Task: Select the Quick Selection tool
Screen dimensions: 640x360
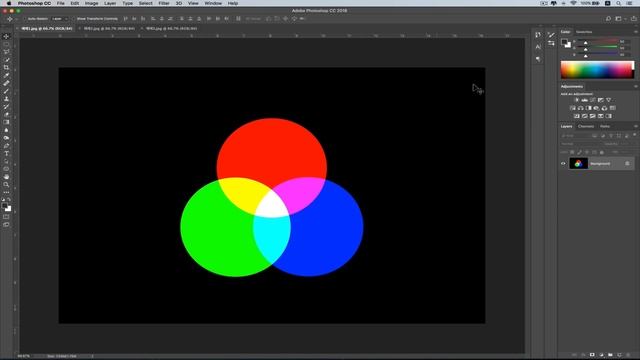Action: tap(6, 60)
